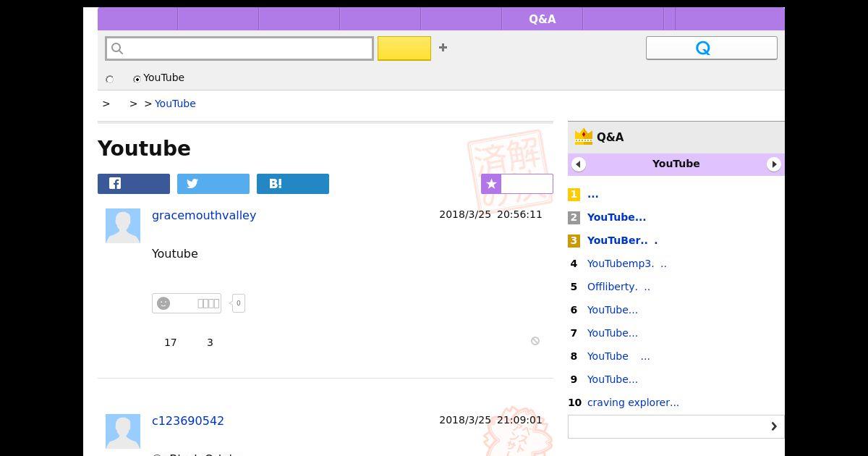The width and height of the screenshot is (868, 456).
Task: Click the timestamp 2018/3/25 21:09:01
Action: pyautogui.click(x=490, y=420)
